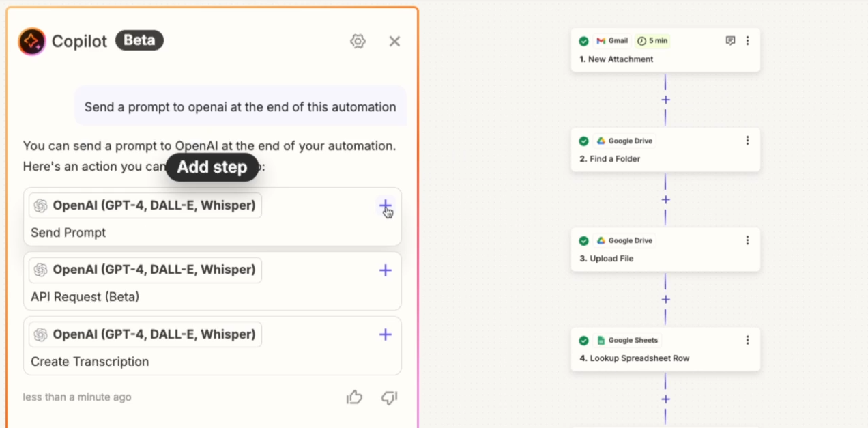Click the Copilot logo icon
The height and width of the screenshot is (428, 868).
(32, 42)
